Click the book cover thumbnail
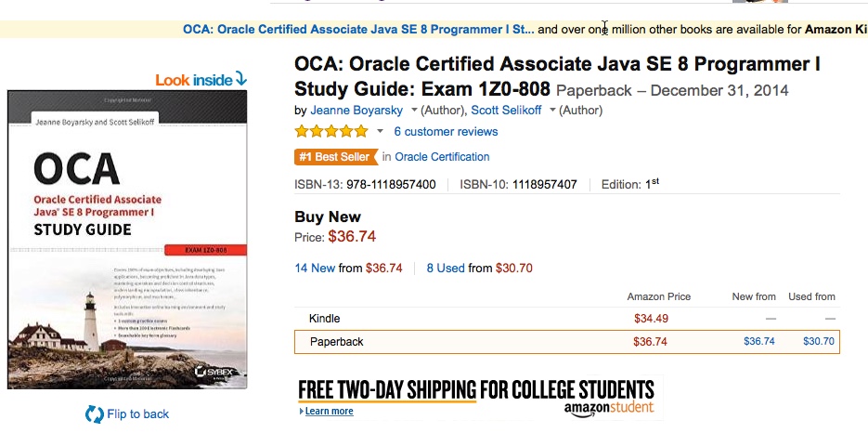 tap(127, 239)
